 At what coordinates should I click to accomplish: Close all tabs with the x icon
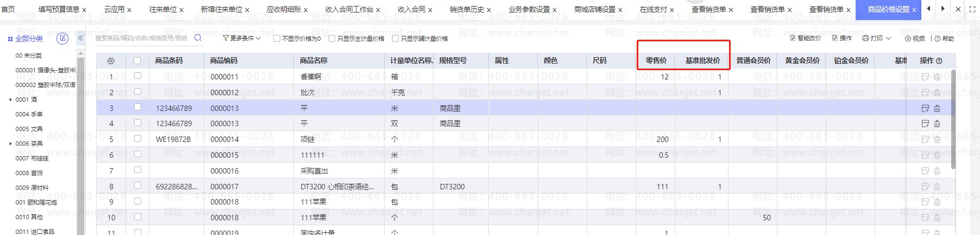point(958,9)
